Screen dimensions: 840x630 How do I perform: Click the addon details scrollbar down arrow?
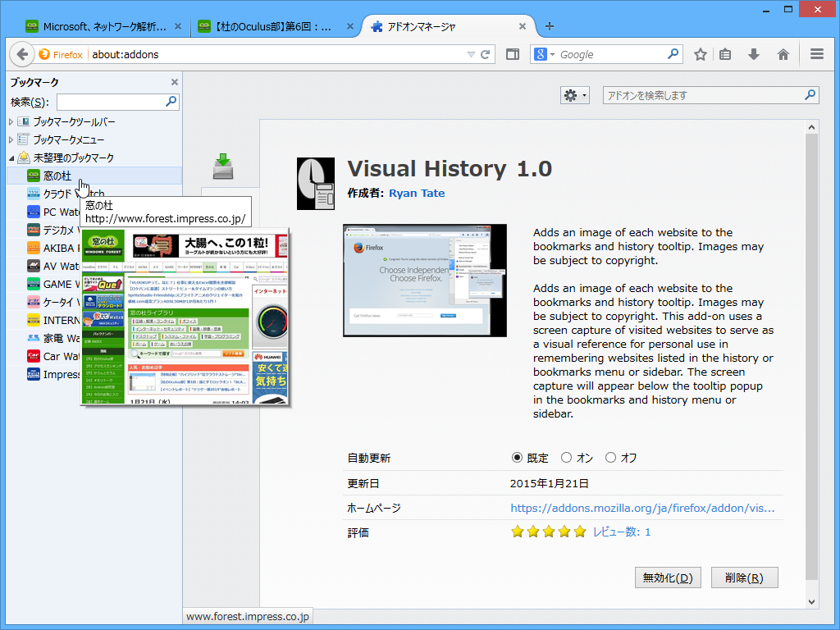[811, 601]
